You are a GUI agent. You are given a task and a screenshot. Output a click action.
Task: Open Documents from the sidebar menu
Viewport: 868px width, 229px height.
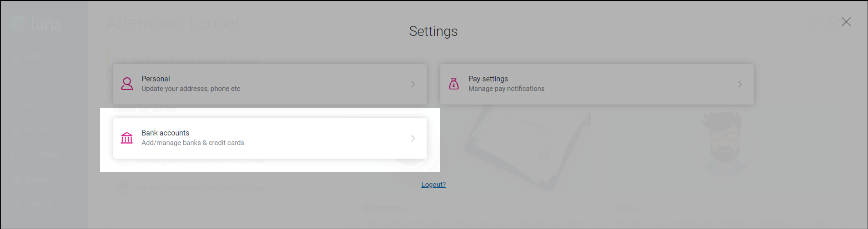tap(17, 155)
